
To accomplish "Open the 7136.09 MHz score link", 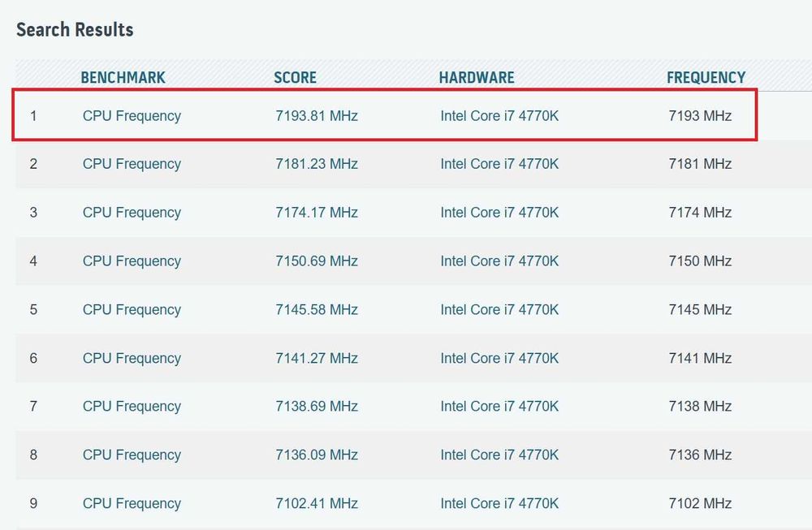I will 317,455.
